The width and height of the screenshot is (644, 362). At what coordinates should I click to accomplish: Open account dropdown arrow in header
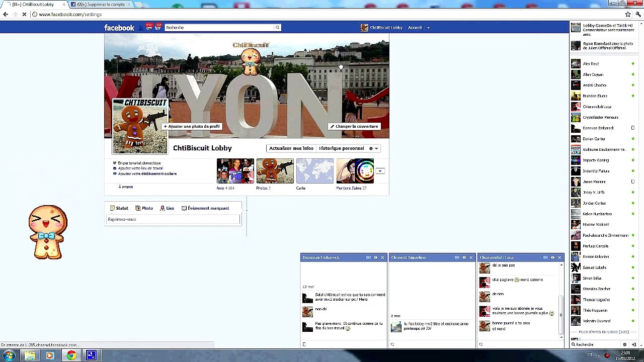coord(428,28)
